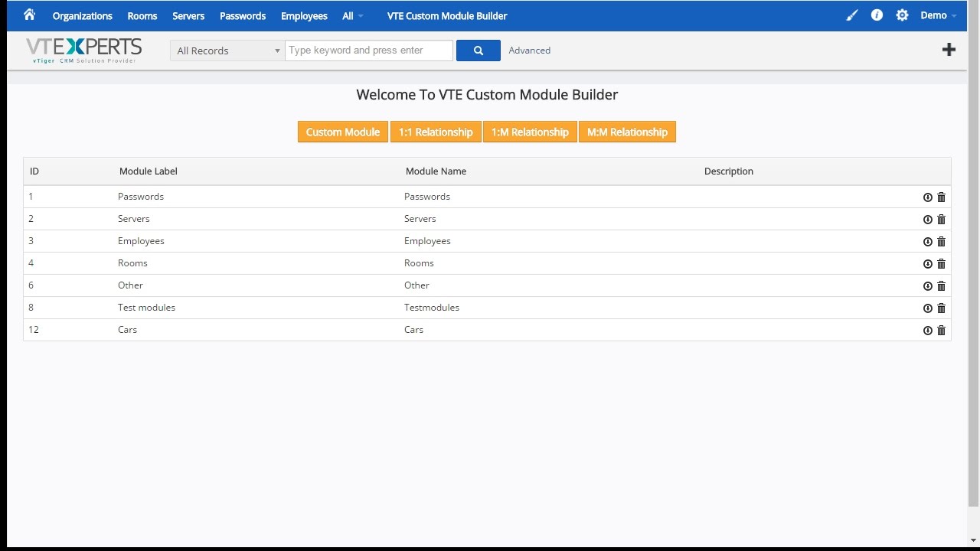Open the info icon in top bar

pyautogui.click(x=877, y=15)
